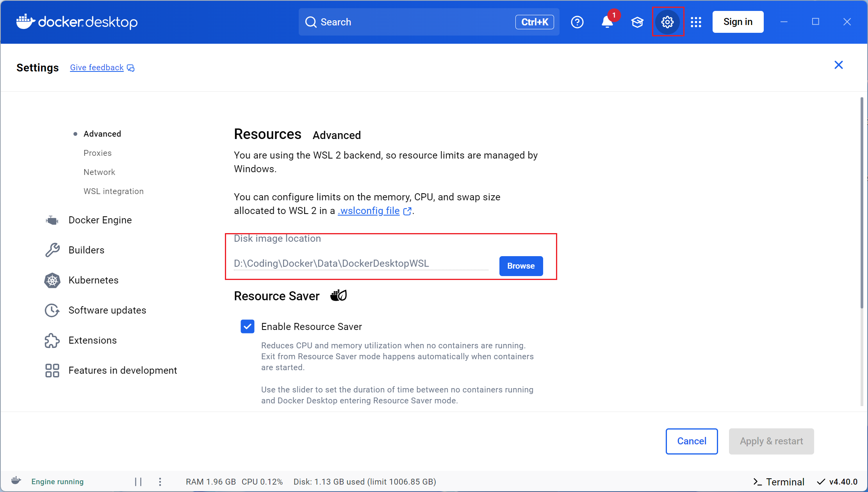Click the Settings gear in the header

click(668, 22)
